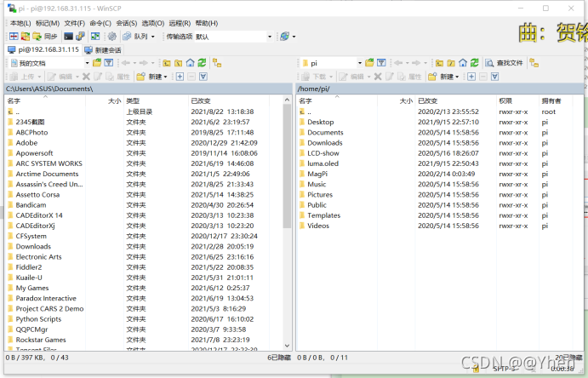Go to remote parent directory icon
This screenshot has width=588, height=378.
coord(439,63)
